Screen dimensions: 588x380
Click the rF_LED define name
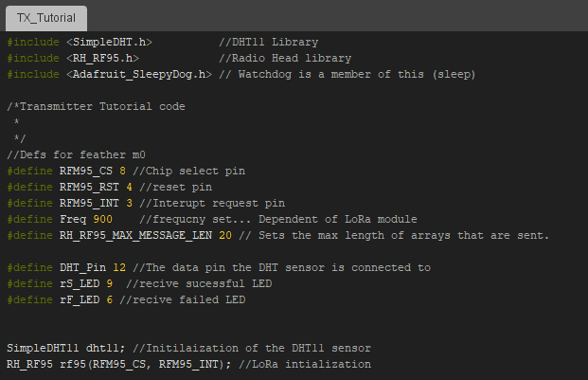click(80, 300)
